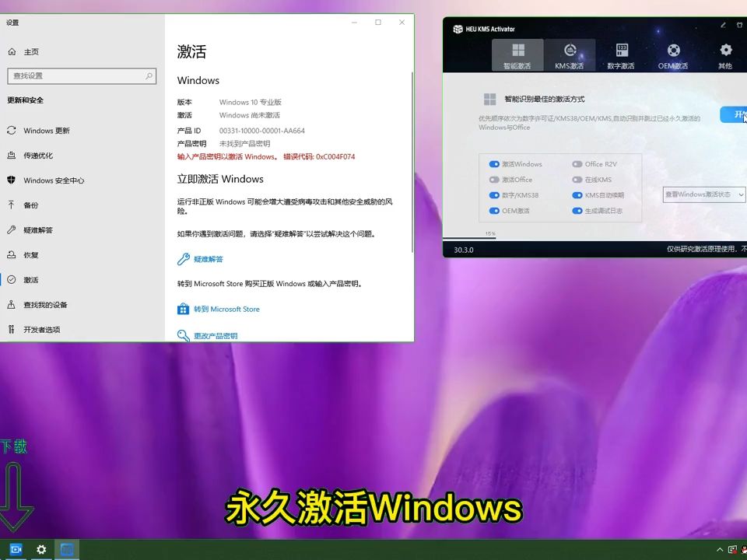Enable the 在线KMS switch
Image resolution: width=747 pixels, height=560 pixels.
click(x=577, y=180)
